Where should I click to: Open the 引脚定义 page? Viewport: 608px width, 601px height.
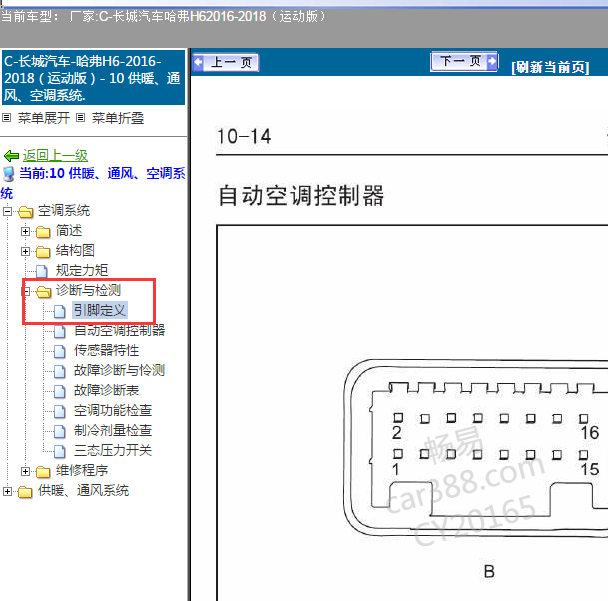pyautogui.click(x=100, y=310)
